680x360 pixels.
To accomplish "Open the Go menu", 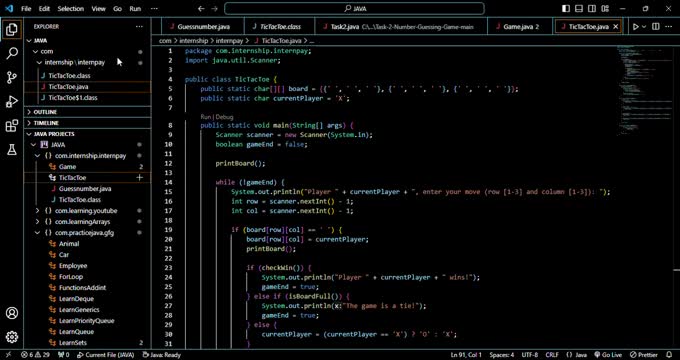I will 117,9.
